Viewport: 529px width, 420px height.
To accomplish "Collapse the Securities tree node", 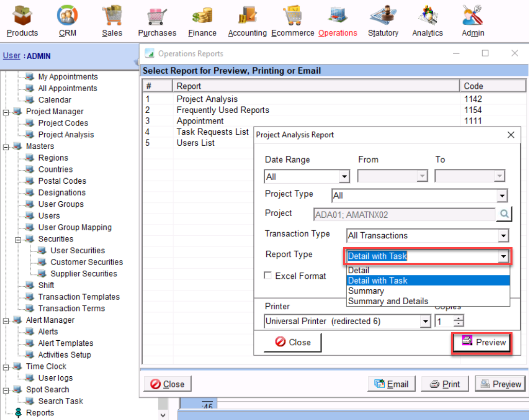I will pos(18,239).
